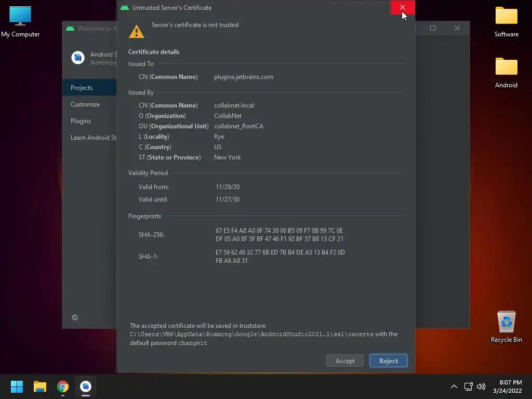
Task: Click the US country value
Action: pyautogui.click(x=218, y=147)
